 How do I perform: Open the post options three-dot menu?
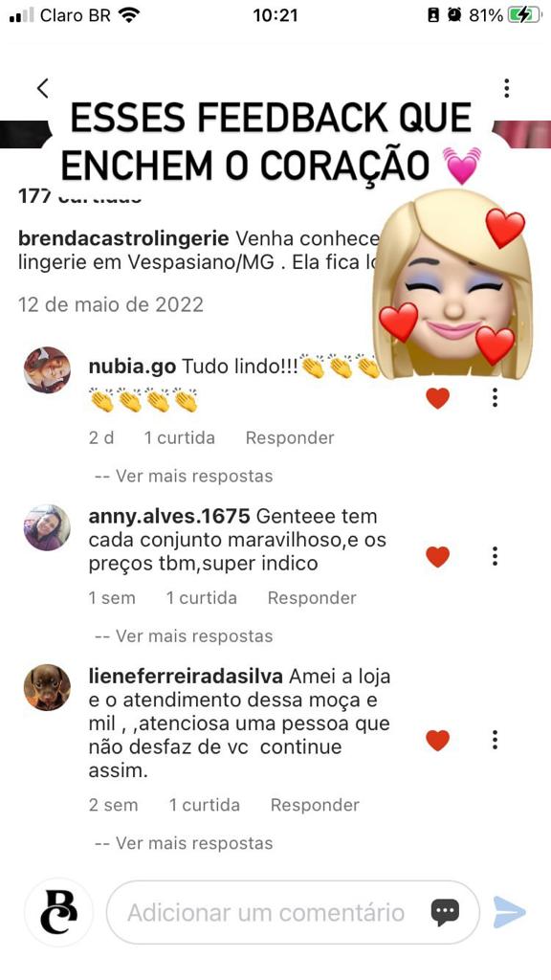pyautogui.click(x=507, y=88)
